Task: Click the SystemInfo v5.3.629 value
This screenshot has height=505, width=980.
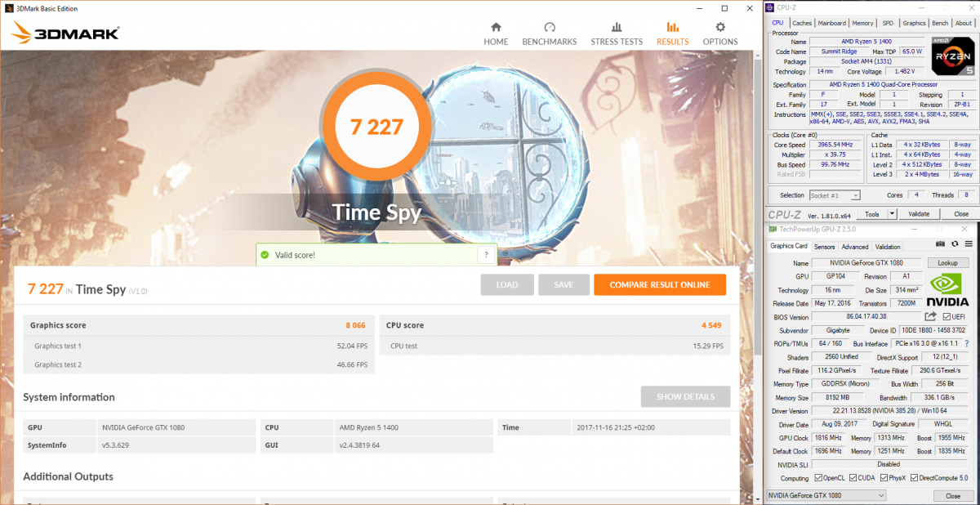Action: [x=116, y=445]
